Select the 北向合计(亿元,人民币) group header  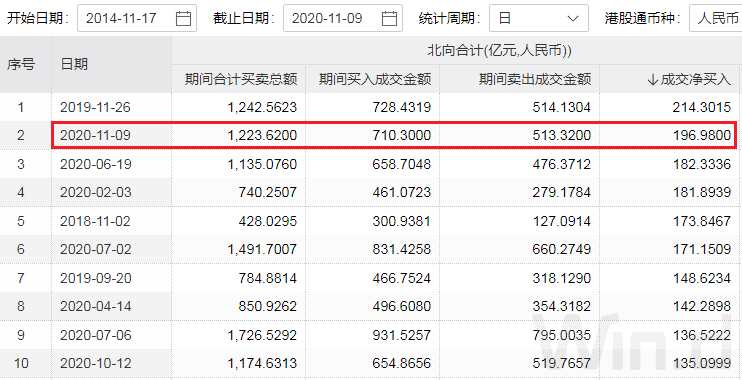pyautogui.click(x=499, y=50)
